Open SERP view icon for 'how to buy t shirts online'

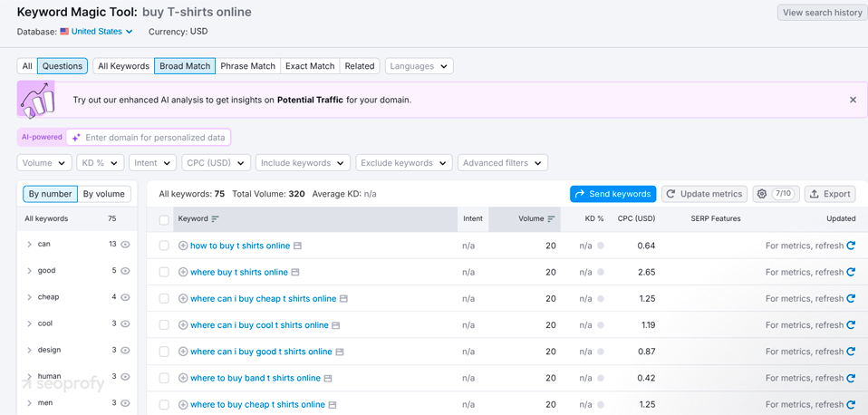[x=297, y=246]
